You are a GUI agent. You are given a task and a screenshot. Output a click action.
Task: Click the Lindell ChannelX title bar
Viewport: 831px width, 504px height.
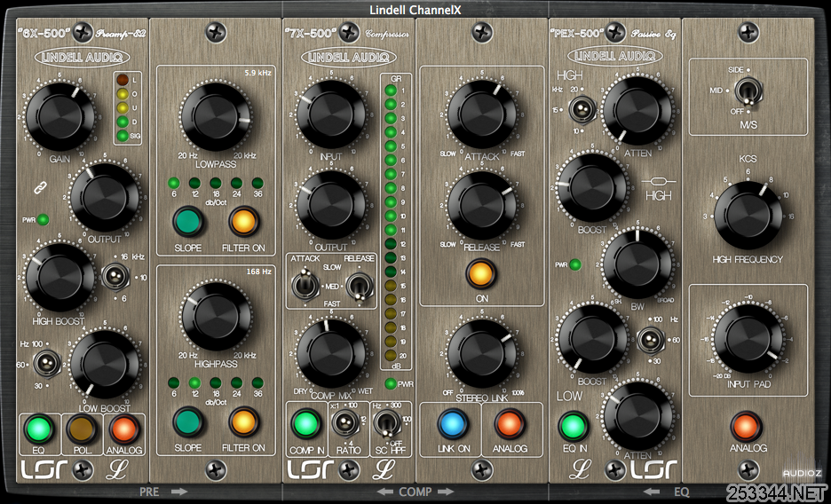click(415, 9)
